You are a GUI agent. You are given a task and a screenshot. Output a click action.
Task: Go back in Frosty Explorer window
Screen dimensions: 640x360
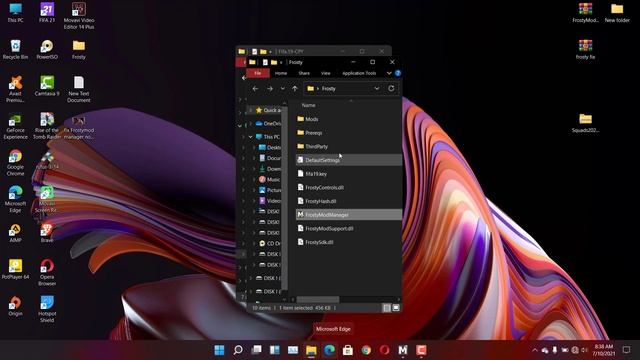pyautogui.click(x=255, y=89)
